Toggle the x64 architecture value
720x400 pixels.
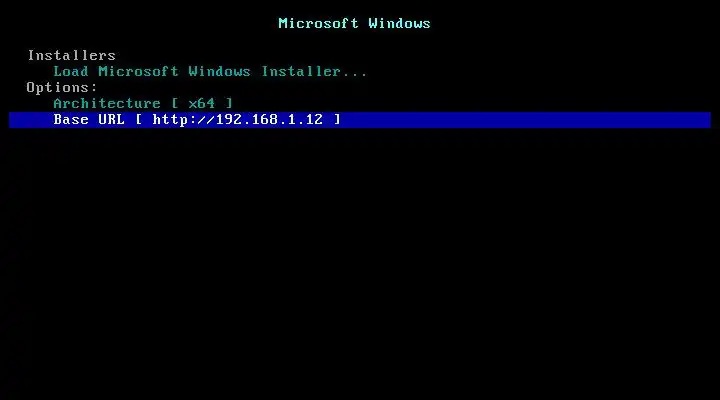(x=202, y=103)
